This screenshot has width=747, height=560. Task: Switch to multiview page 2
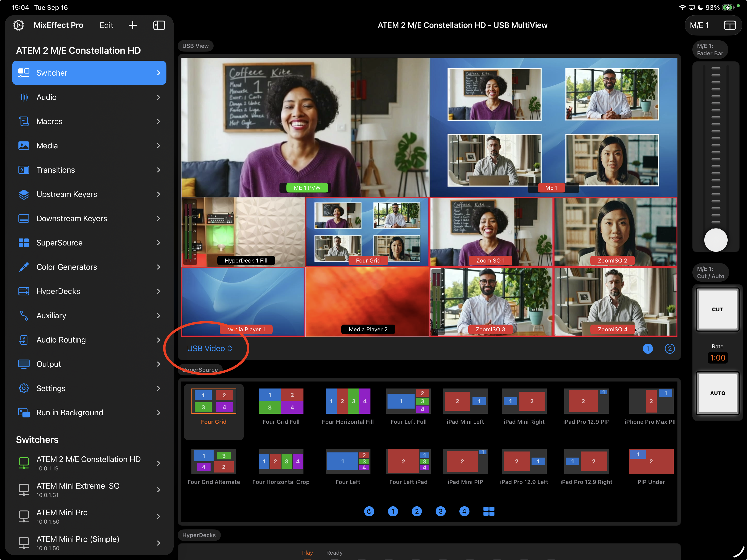[669, 348]
